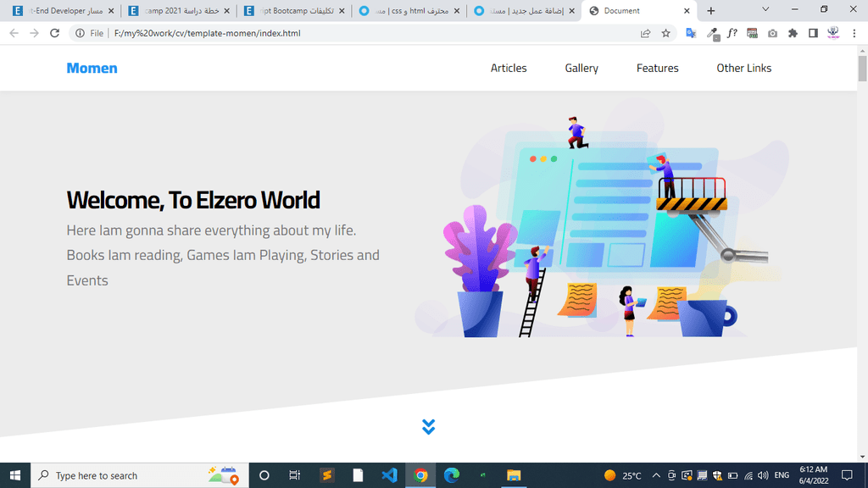Click the 'Welcome, To Elzero World' heading
Viewport: 868px width, 488px height.
[193, 200]
